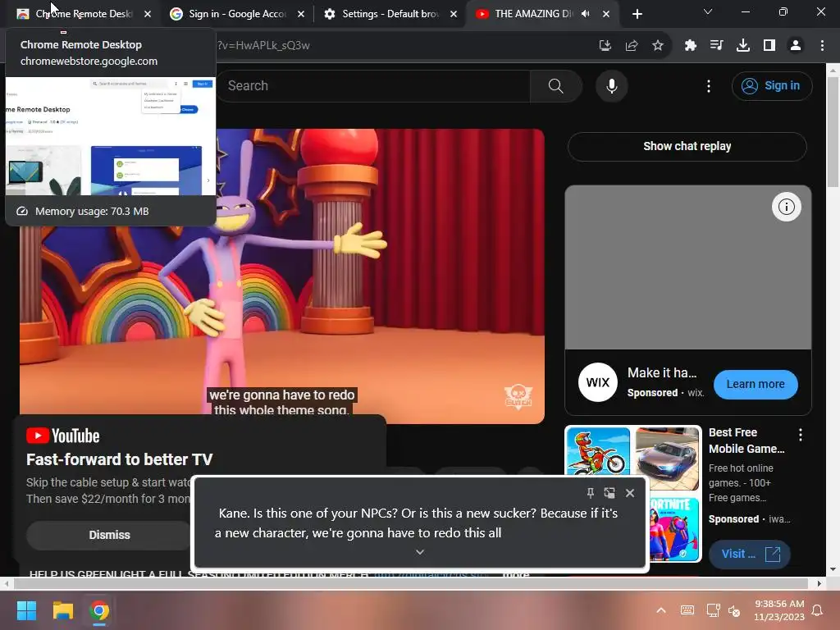The width and height of the screenshot is (840, 630).
Task: Click the YouTube logo in the promo card
Action: (63, 436)
